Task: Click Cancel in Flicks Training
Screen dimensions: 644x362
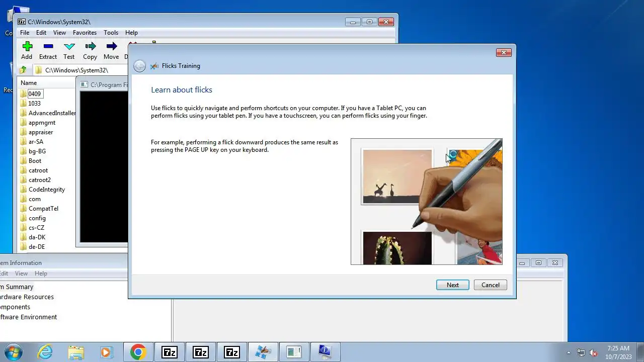Action: click(x=491, y=285)
